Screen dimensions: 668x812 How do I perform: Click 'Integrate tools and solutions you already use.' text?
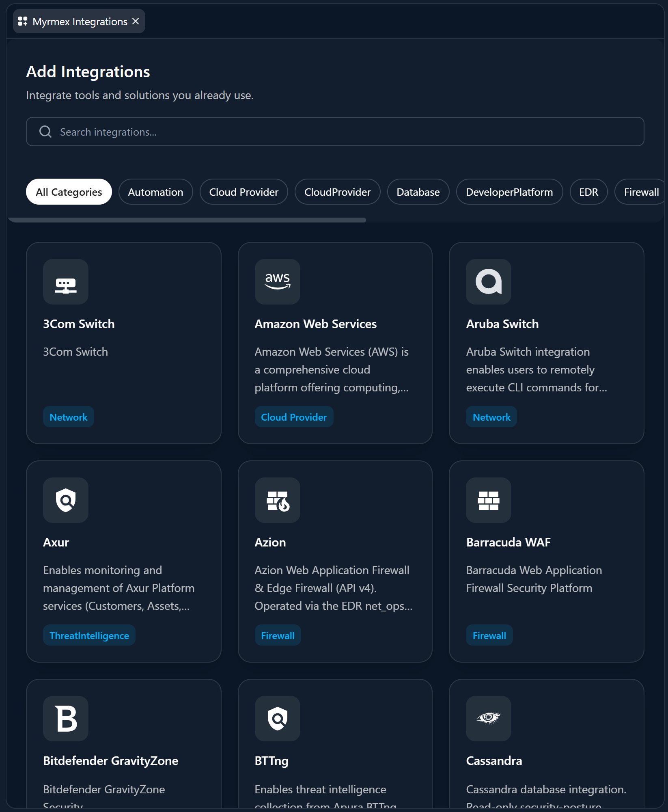coord(140,95)
